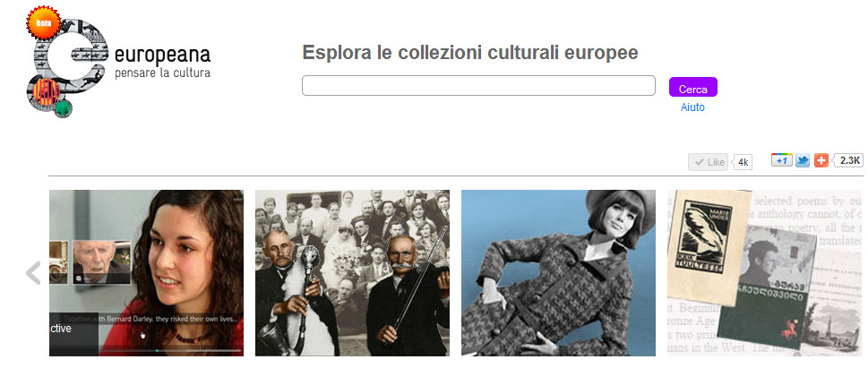Click the video progress bar in first thumbnail

coord(170,350)
